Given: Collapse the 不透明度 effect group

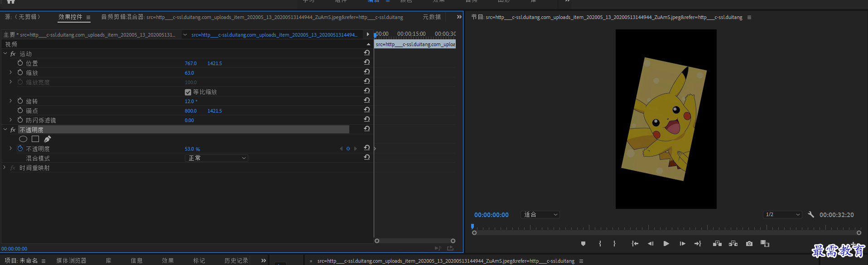Looking at the screenshot, I should coord(5,129).
